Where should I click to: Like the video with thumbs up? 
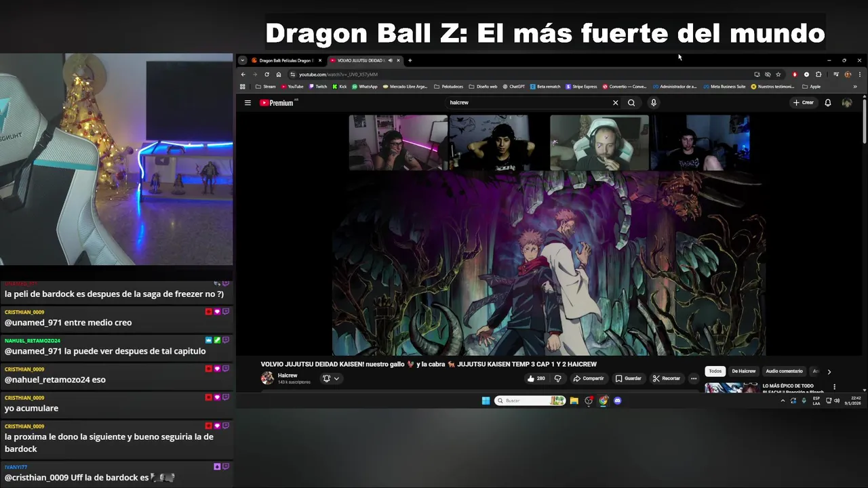536,378
